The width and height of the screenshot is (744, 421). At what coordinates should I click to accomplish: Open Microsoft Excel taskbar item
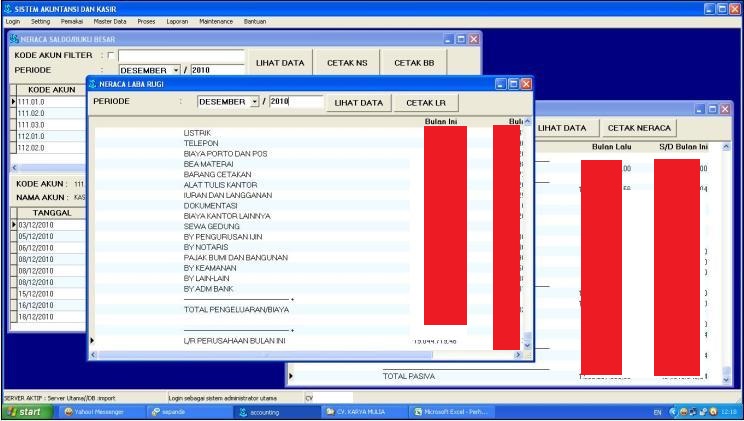(448, 412)
